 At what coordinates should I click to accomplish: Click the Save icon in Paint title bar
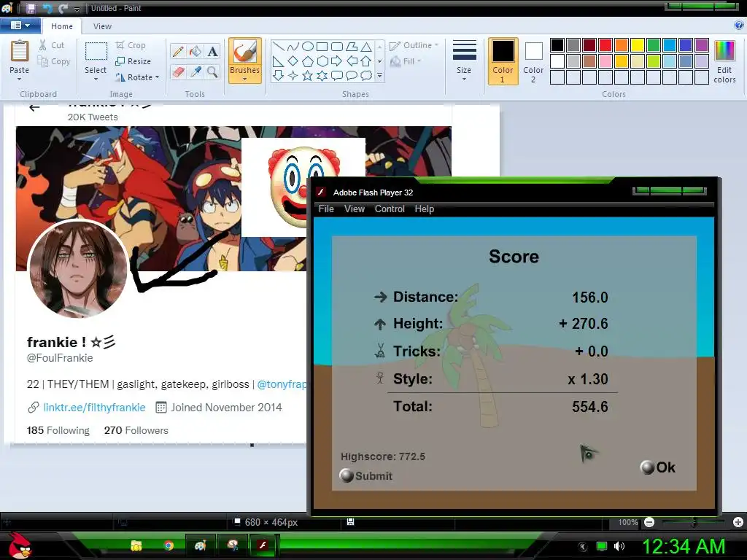pos(31,8)
